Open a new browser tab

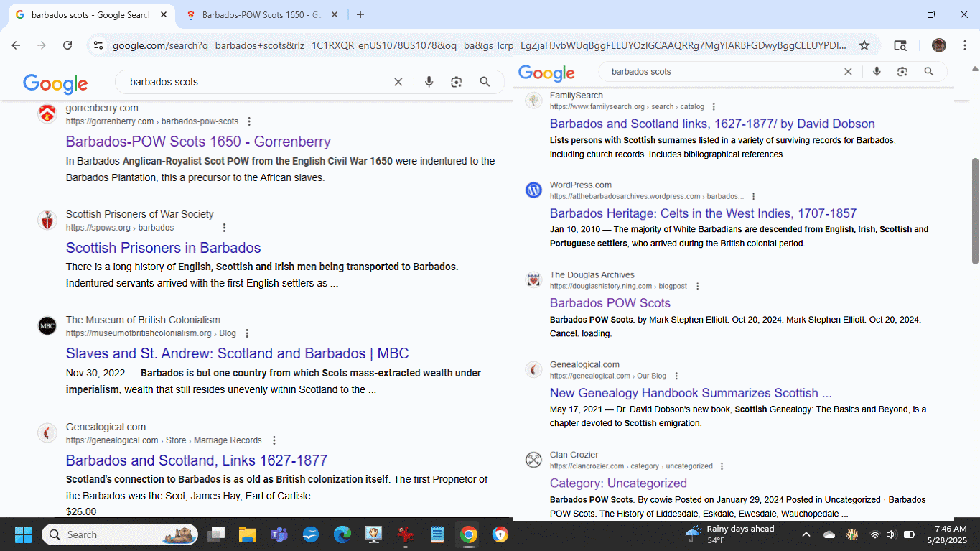(360, 14)
